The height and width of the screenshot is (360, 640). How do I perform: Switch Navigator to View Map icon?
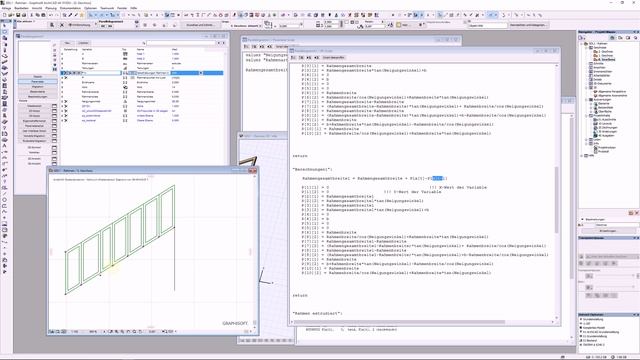coord(620,38)
